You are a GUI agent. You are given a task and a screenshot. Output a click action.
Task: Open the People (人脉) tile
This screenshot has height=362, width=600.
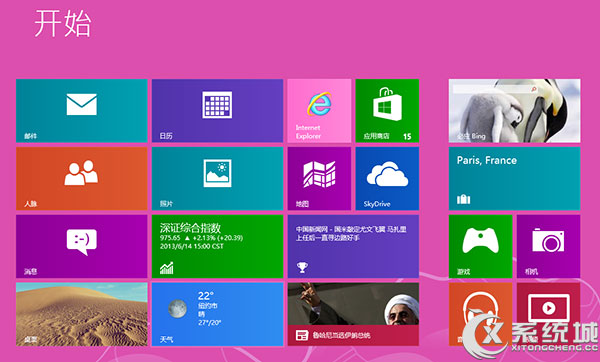pyautogui.click(x=82, y=179)
